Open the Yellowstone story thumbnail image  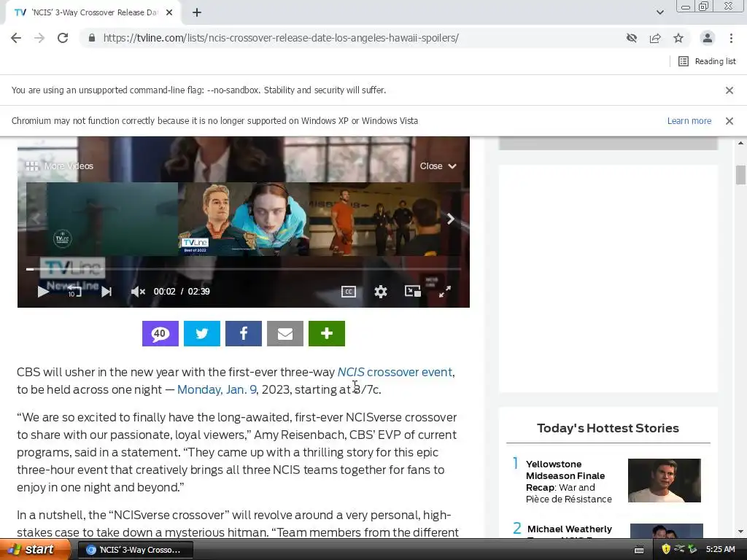664,481
